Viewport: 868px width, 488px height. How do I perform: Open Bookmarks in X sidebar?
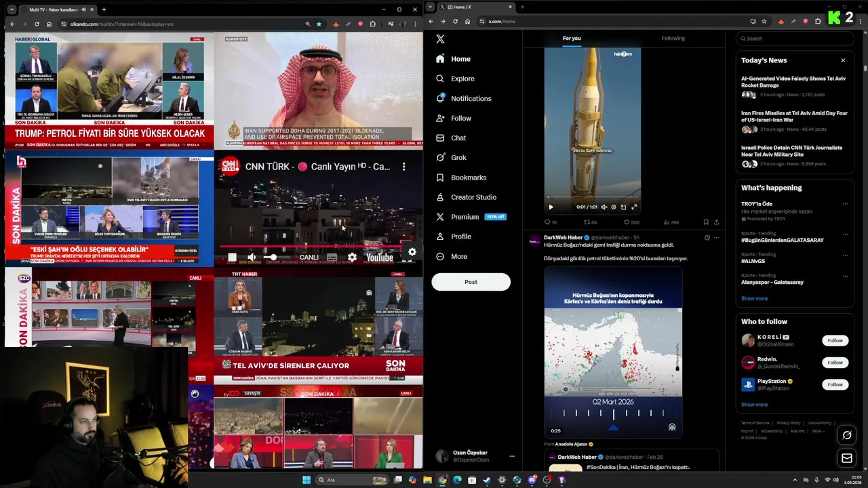pos(461,178)
